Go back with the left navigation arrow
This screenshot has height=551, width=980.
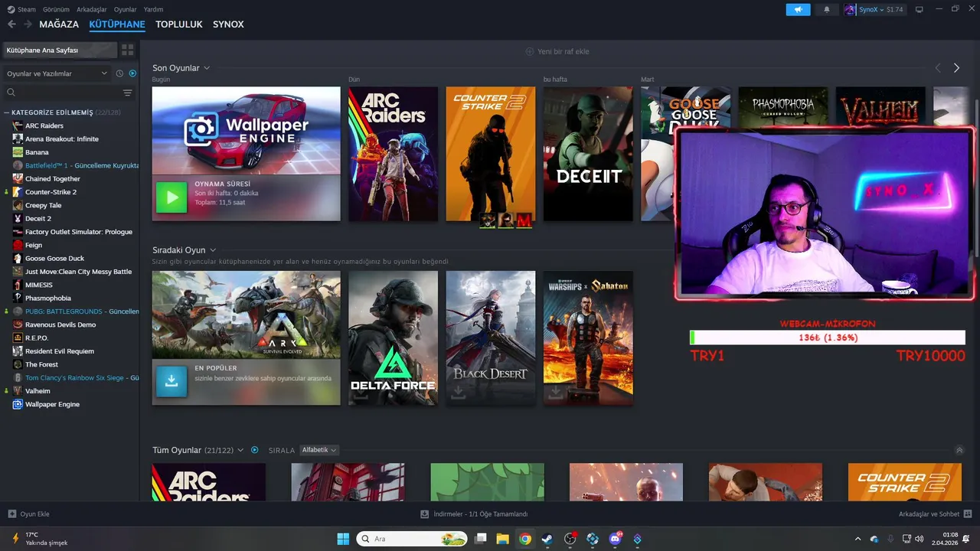tap(11, 24)
